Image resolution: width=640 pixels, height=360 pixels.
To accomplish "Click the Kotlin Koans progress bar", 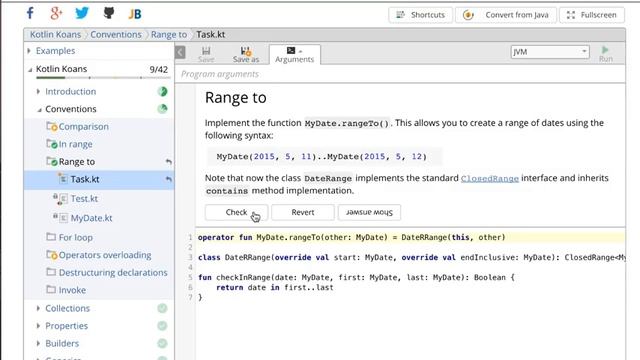I will (x=102, y=78).
